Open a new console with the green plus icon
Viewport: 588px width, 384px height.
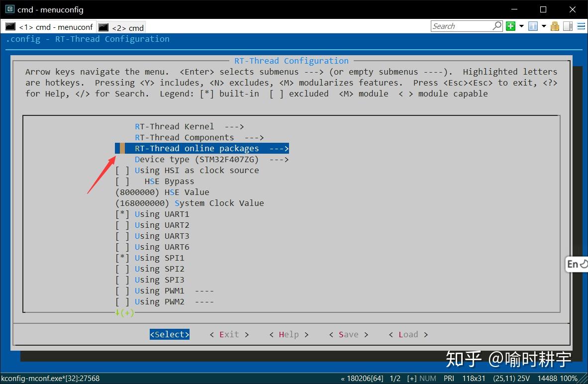510,26
